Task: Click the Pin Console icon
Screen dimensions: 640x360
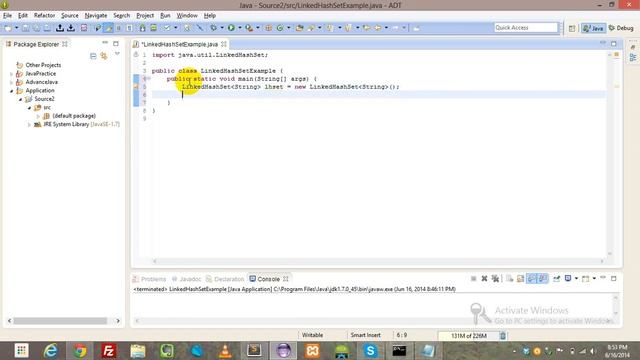Action: (556, 278)
